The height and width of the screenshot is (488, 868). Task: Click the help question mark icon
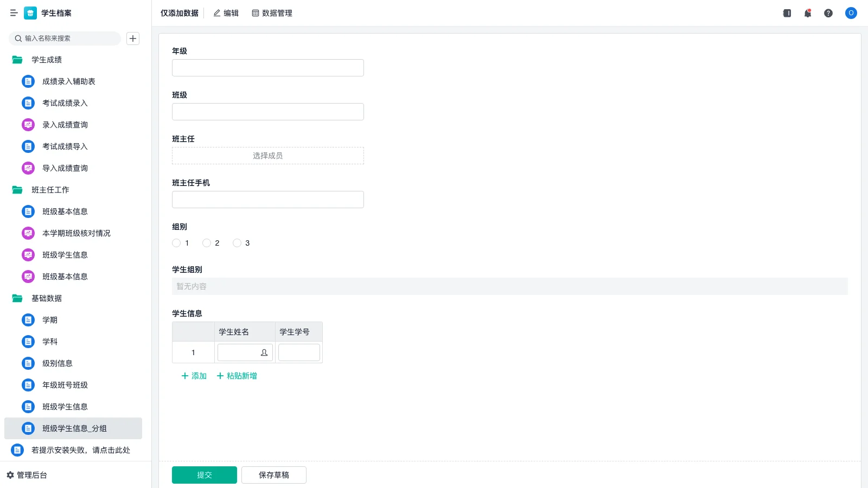pyautogui.click(x=828, y=13)
